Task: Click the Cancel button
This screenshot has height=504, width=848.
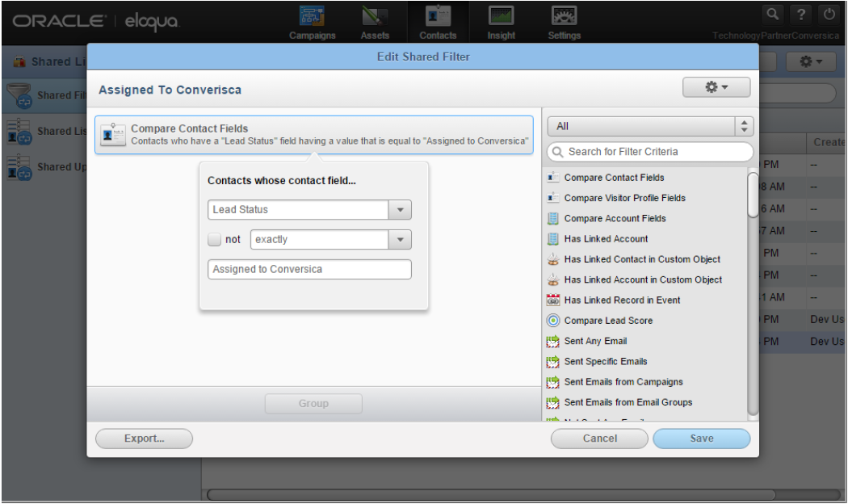Action: pyautogui.click(x=599, y=439)
